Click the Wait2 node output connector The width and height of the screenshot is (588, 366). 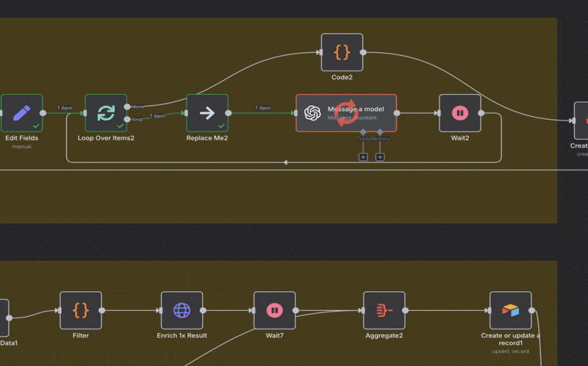(x=481, y=113)
